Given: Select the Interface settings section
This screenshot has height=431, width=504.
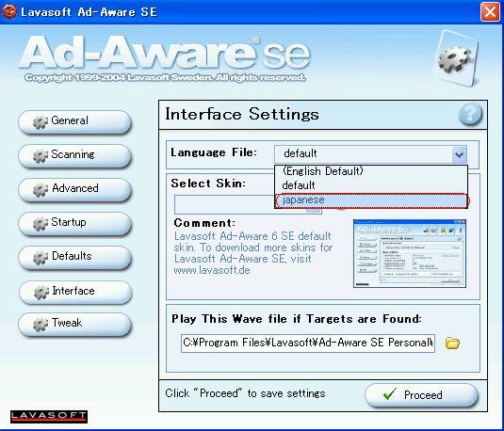Looking at the screenshot, I should (x=75, y=293).
